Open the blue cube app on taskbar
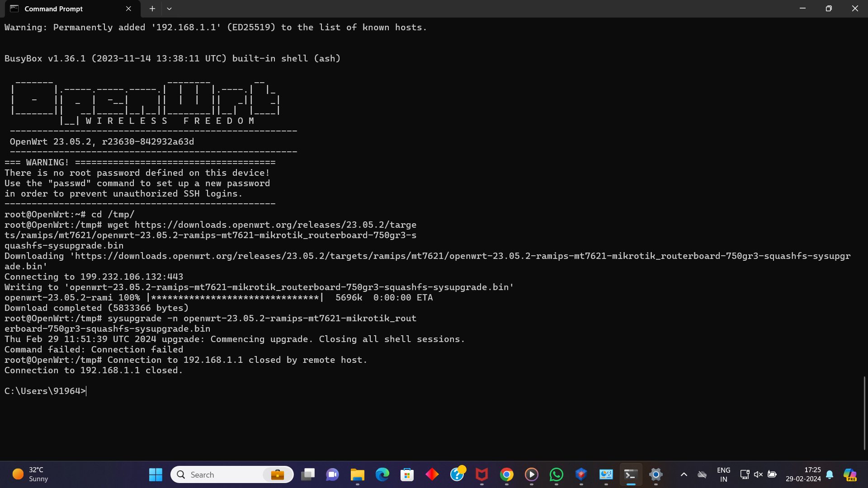The width and height of the screenshot is (868, 488). click(581, 474)
